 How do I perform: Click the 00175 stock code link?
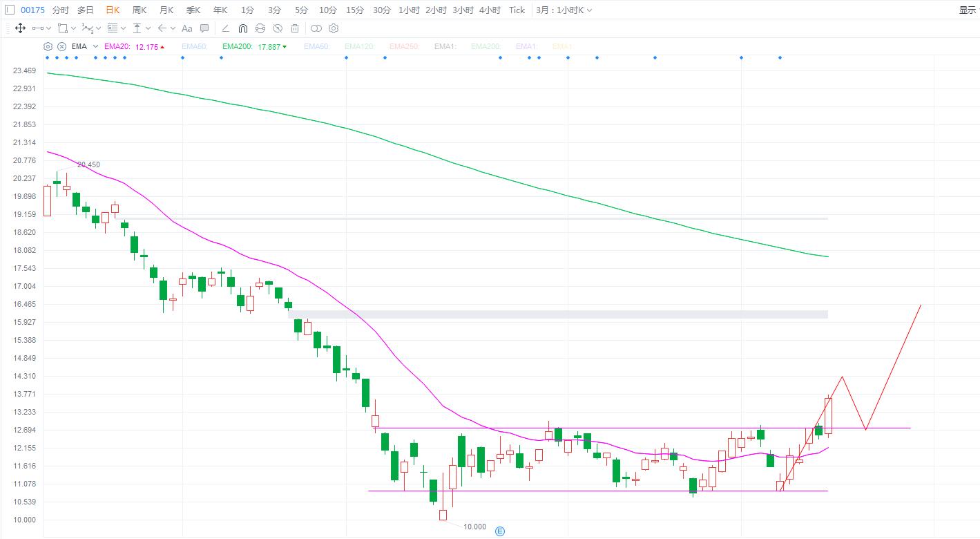(x=32, y=10)
